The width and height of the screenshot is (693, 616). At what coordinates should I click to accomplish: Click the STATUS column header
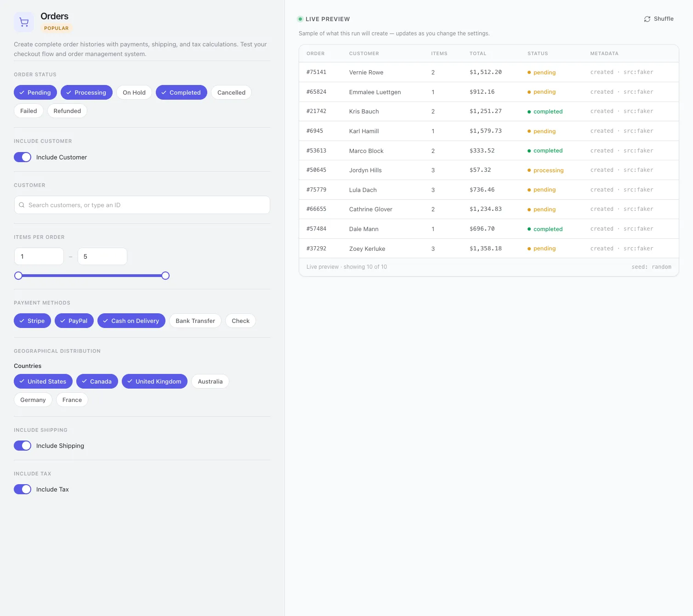538,53
